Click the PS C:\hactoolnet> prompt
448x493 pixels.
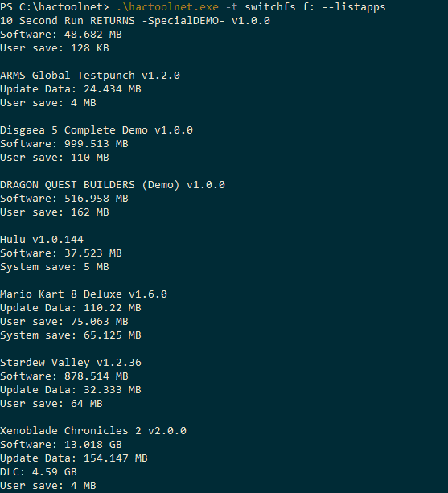click(x=55, y=7)
